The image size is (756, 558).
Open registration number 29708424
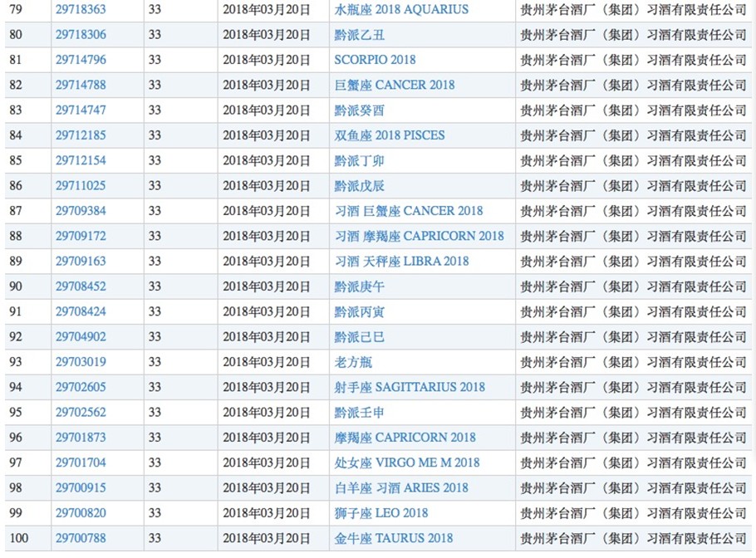(81, 311)
